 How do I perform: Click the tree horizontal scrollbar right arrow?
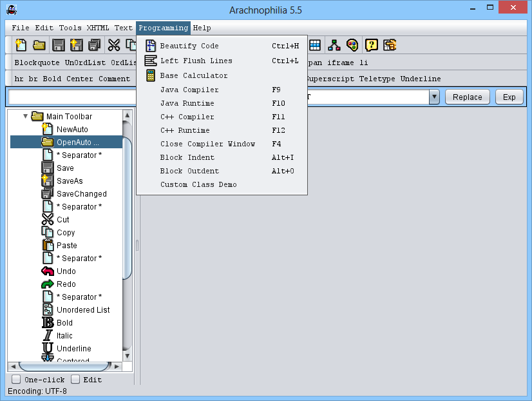(x=117, y=366)
